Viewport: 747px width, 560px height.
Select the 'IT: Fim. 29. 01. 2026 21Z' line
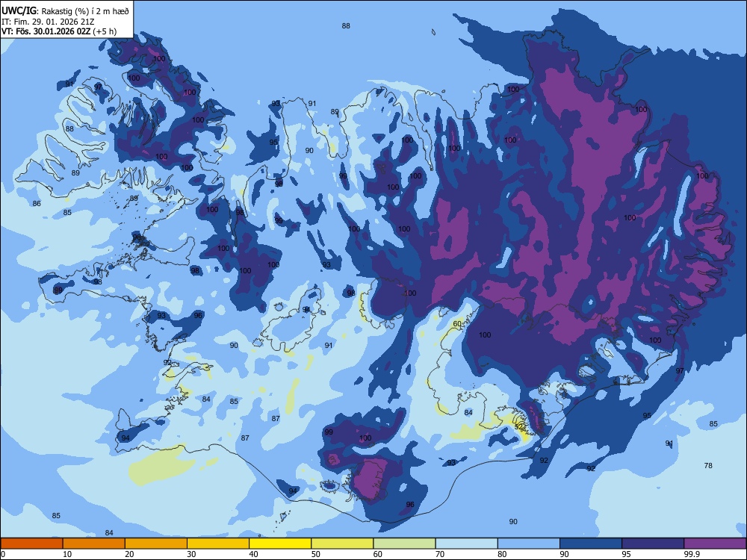click(48, 22)
